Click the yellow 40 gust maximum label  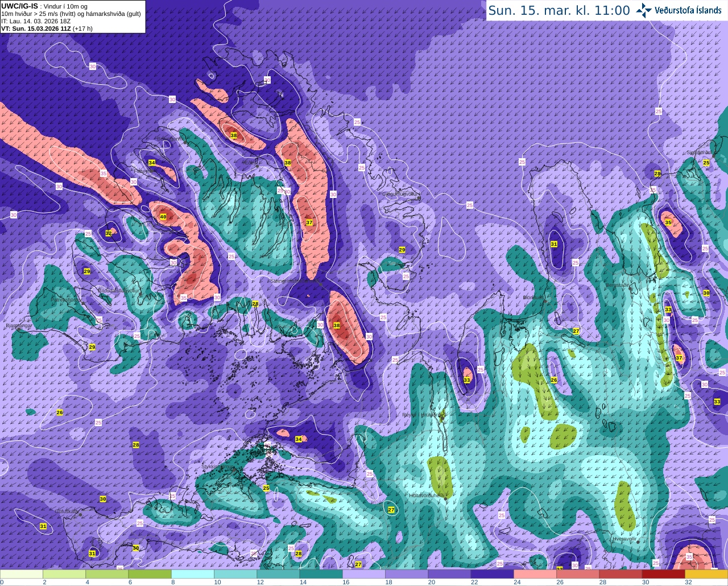(x=163, y=217)
